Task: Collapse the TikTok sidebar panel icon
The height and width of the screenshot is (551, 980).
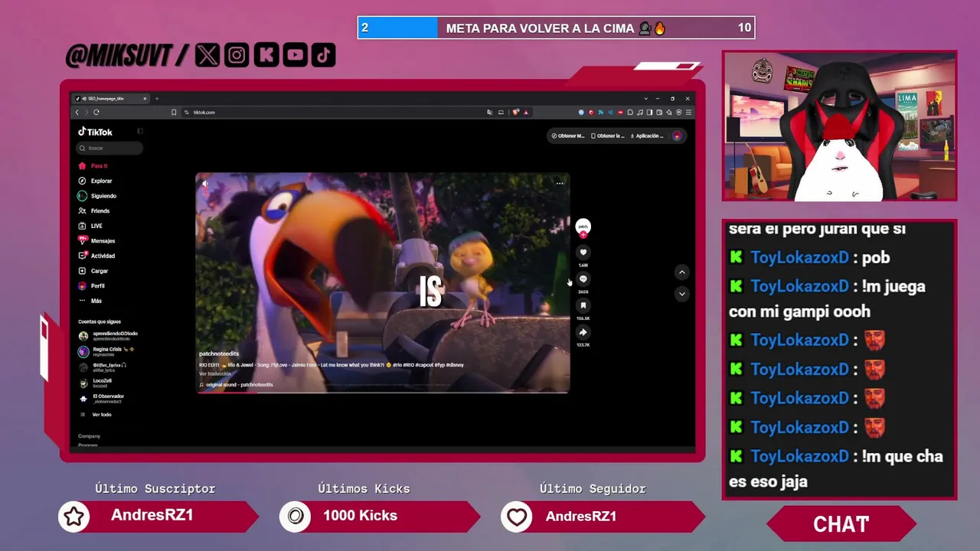Action: click(x=140, y=132)
